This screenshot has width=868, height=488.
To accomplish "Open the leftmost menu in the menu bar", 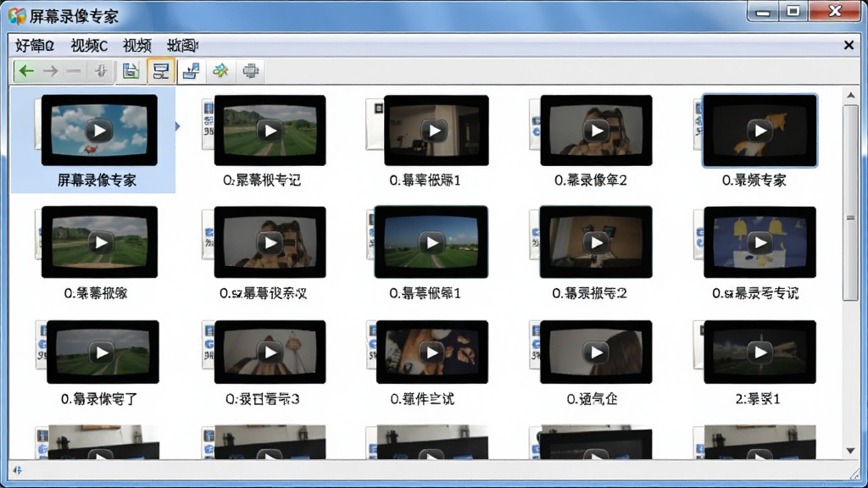I will point(34,46).
